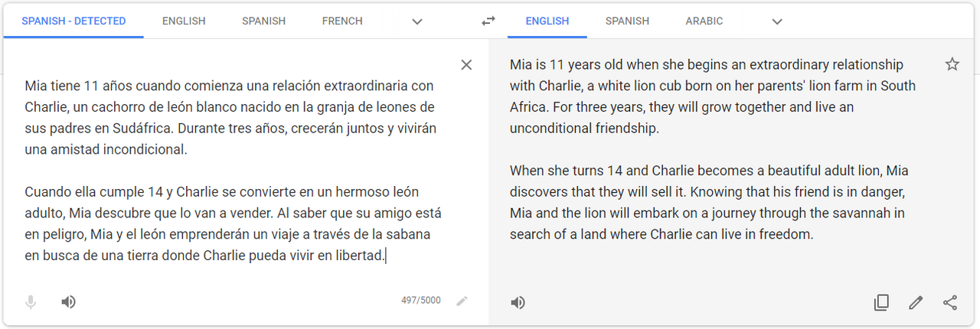Viewport: 980px width, 329px height.
Task: Expand the source language list
Action: 417,21
